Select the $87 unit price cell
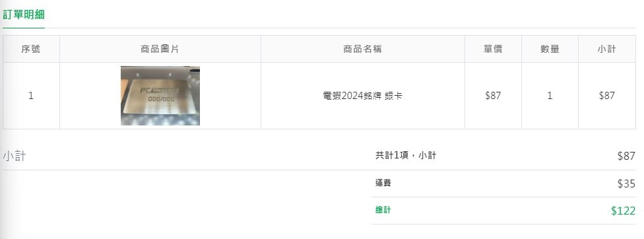Viewport: 644px width, 239px height. 493,96
